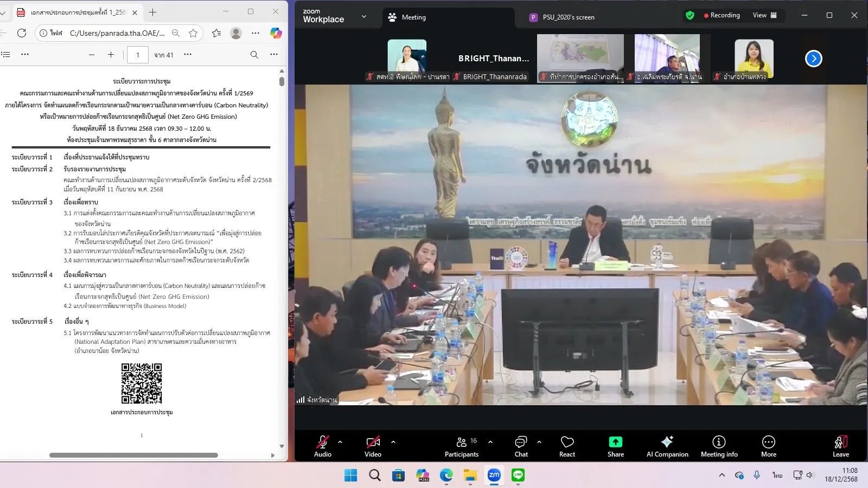Open the Zoom Workplace dropdown chevron

click(x=364, y=17)
